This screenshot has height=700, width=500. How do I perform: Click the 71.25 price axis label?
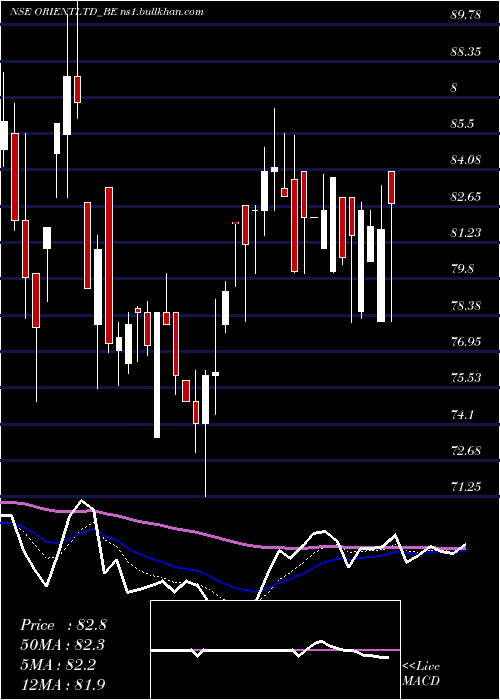465,487
